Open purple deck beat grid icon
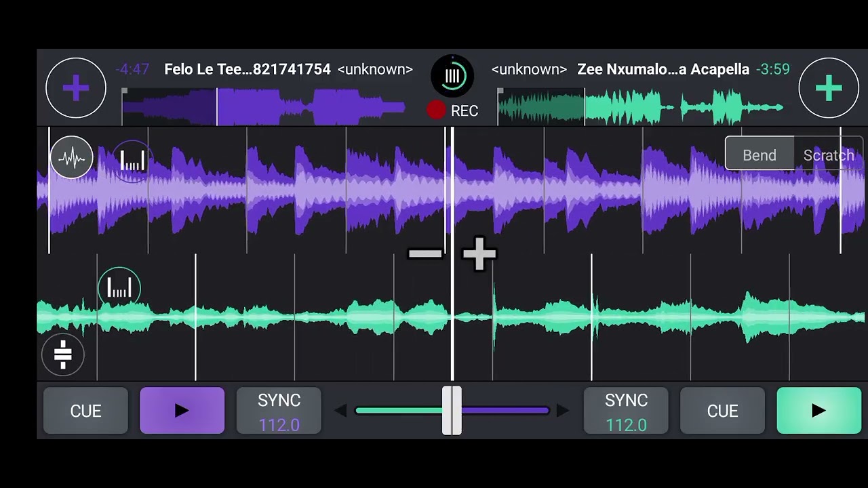This screenshot has width=868, height=488. pos(132,161)
